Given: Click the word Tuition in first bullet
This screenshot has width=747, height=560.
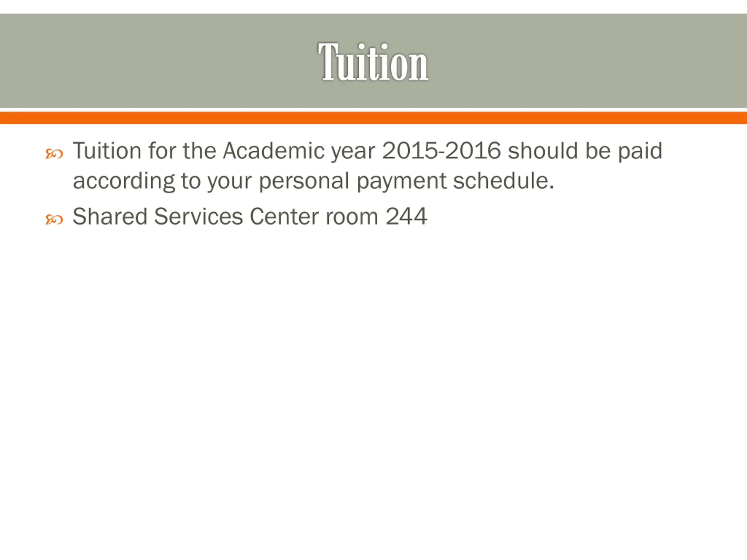Looking at the screenshot, I should click(x=107, y=150).
